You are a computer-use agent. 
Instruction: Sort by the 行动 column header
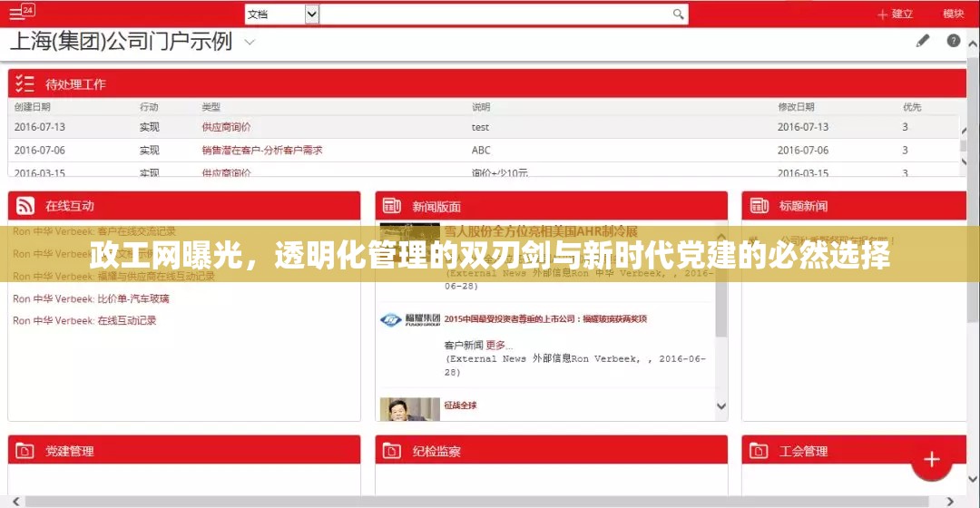pos(149,107)
